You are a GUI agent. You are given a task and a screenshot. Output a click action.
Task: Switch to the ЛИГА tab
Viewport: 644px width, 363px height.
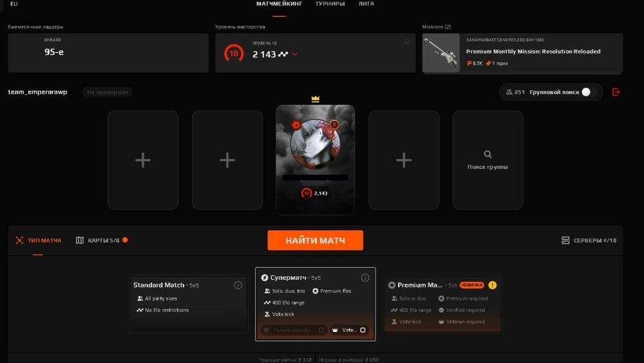[x=366, y=4]
